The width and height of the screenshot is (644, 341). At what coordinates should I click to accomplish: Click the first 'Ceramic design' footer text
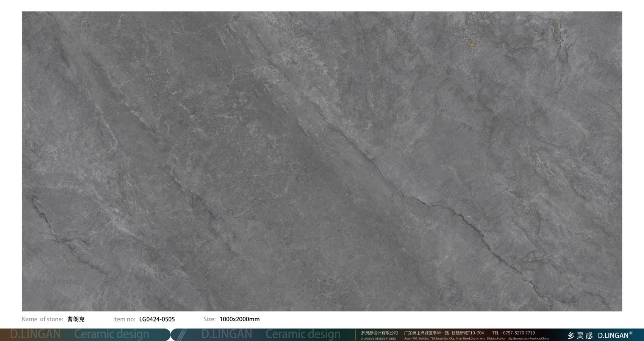[112, 334]
